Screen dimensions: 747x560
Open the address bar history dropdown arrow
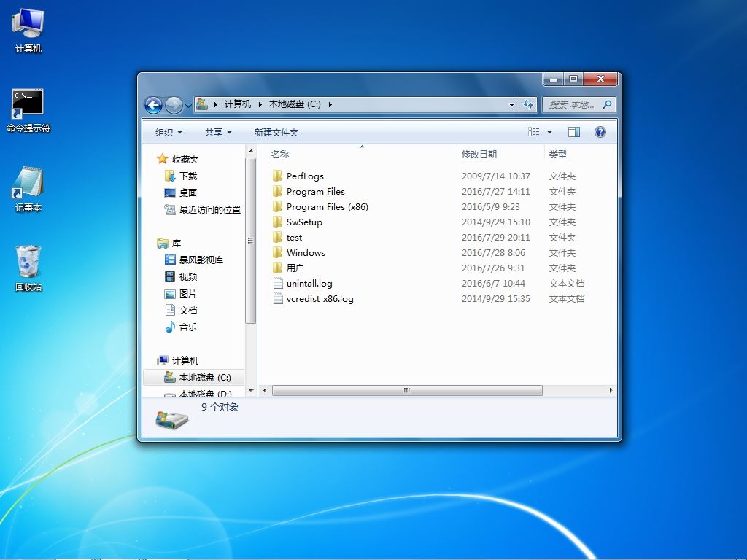(x=511, y=105)
